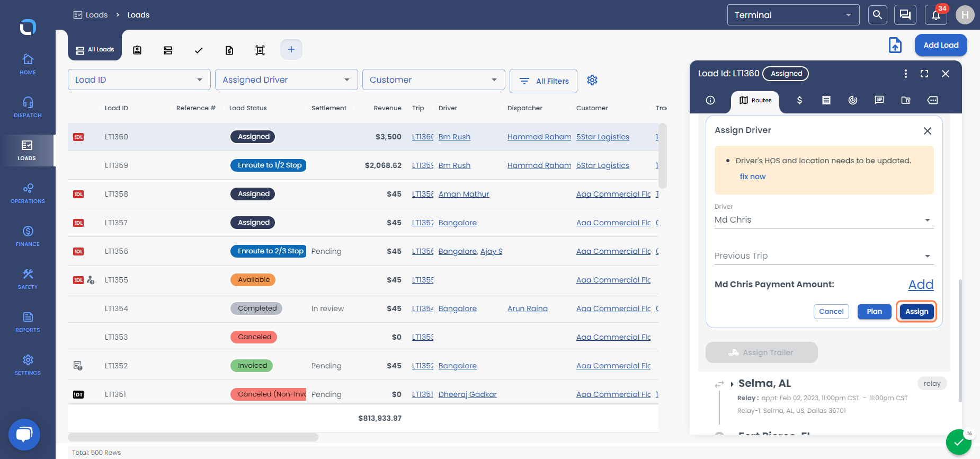Image resolution: width=980 pixels, height=459 pixels.
Task: Open the search magnifier in top bar
Action: click(877, 15)
